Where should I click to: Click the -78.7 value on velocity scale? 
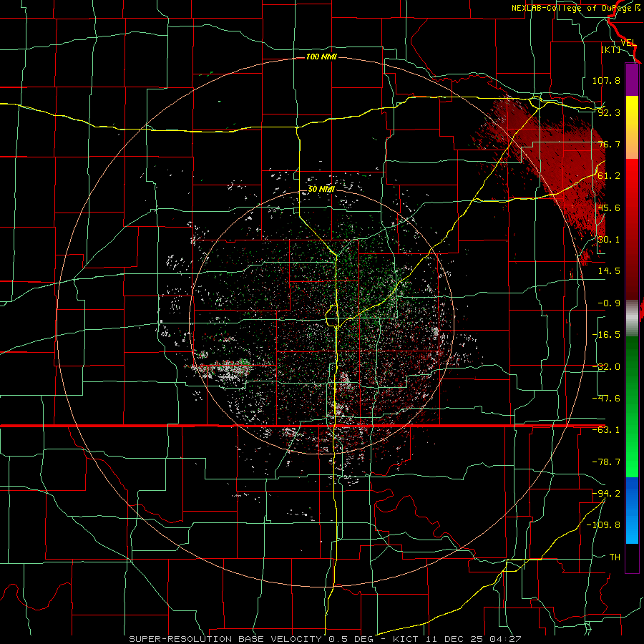tap(606, 462)
